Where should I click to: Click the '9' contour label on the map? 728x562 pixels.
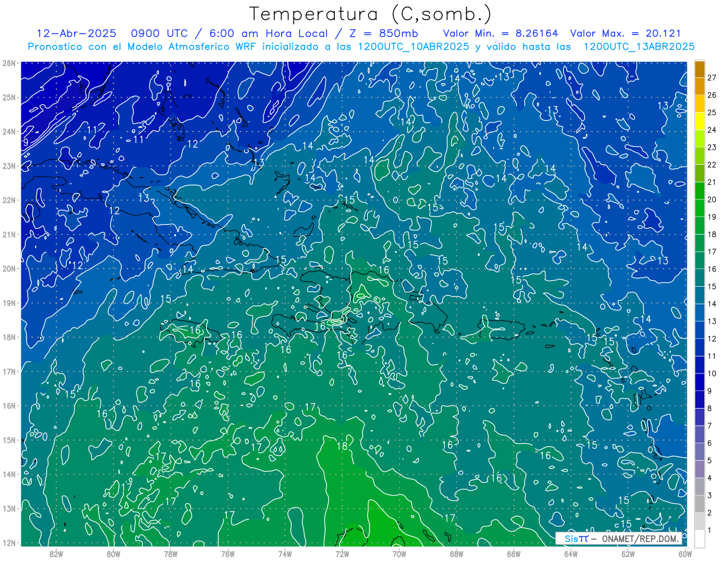25,142
